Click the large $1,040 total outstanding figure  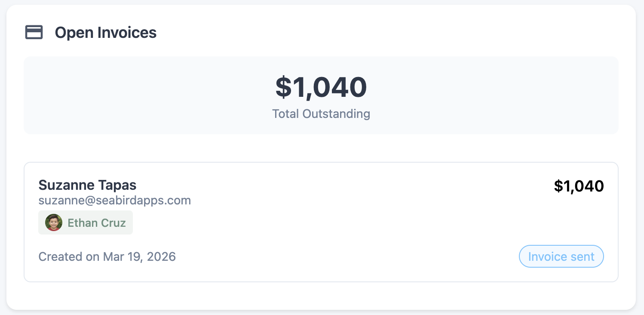pos(321,87)
